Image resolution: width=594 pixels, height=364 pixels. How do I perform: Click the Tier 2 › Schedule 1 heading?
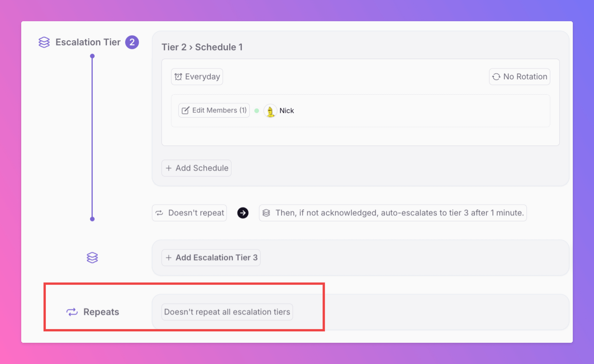point(202,47)
